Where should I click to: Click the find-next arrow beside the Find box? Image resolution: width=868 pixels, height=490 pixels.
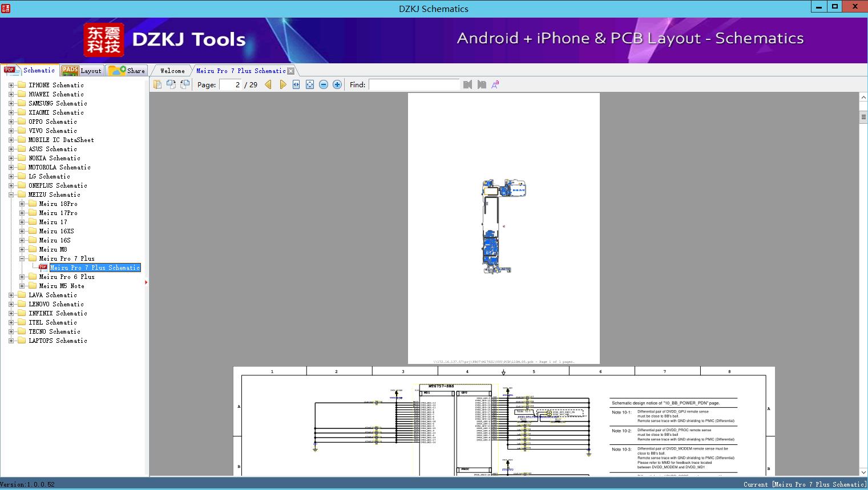tap(481, 84)
